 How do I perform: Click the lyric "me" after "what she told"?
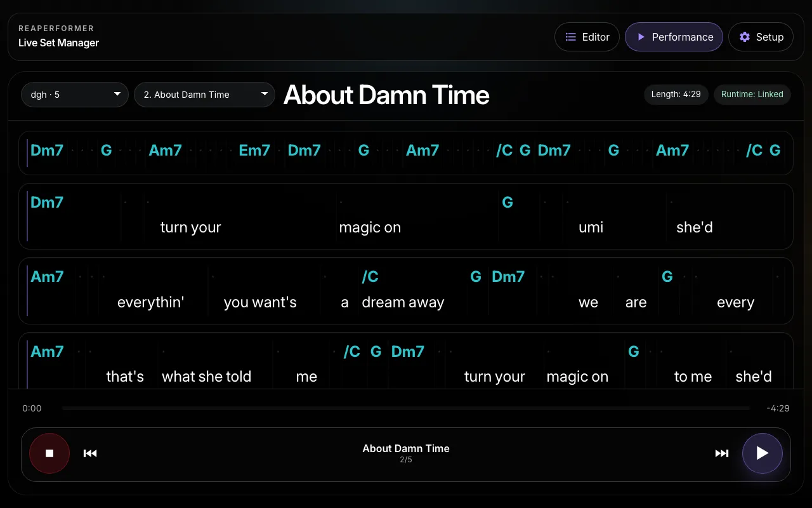coord(306,377)
